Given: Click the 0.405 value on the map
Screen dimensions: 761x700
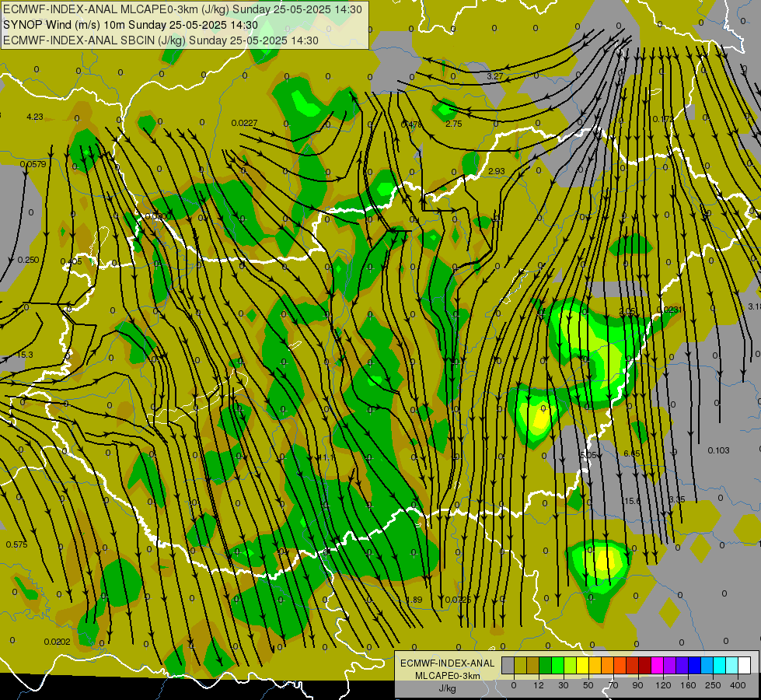Looking at the screenshot, I should pyautogui.click(x=72, y=261).
